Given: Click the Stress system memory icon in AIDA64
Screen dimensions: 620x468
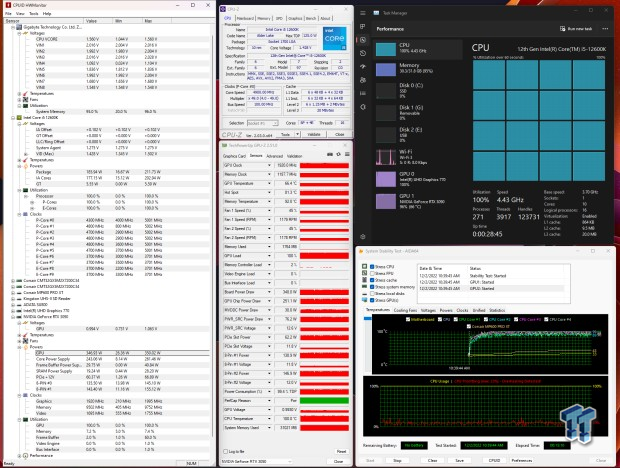Looking at the screenshot, I should point(365,287).
